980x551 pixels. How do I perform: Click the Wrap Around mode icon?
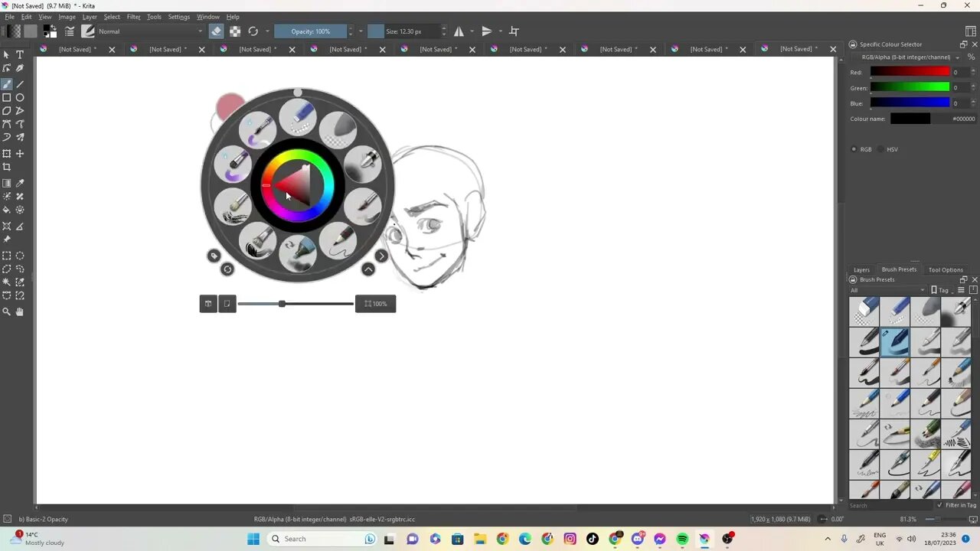pos(514,31)
